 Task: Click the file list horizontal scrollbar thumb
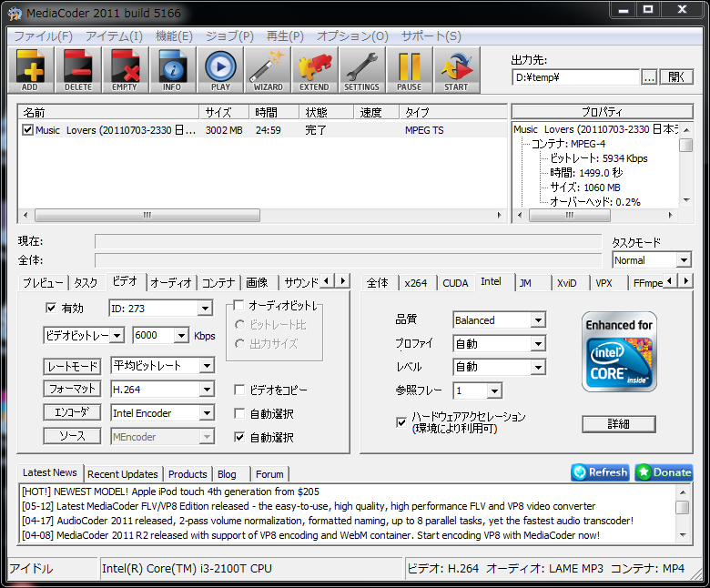coord(147,215)
